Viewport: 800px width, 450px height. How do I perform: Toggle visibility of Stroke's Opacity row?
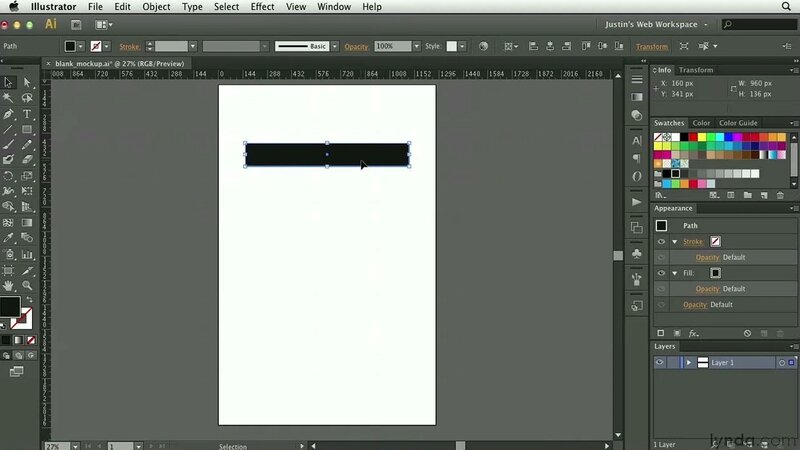(661, 257)
